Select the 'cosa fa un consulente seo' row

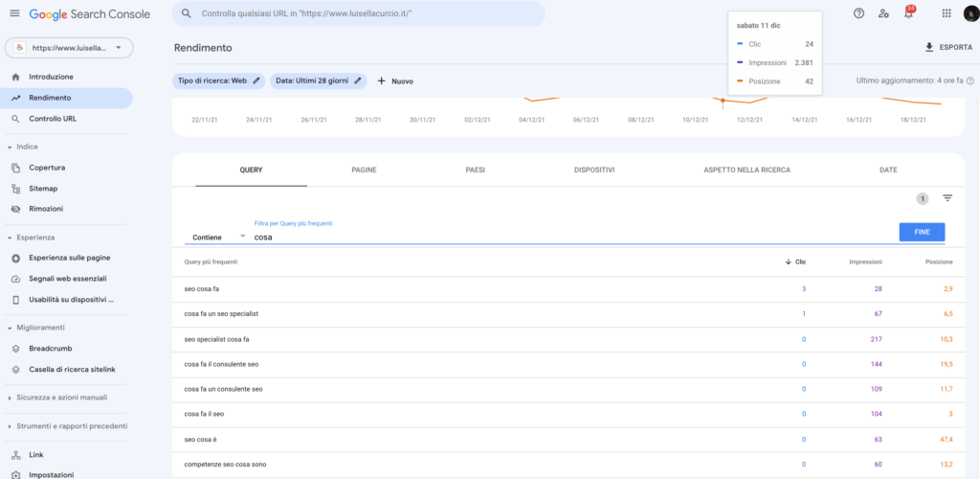568,389
